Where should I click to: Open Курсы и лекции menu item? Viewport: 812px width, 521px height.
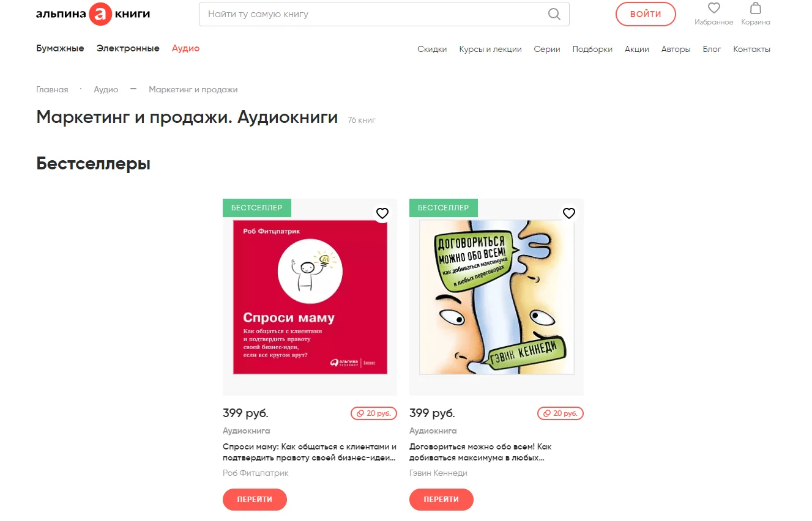coord(490,49)
